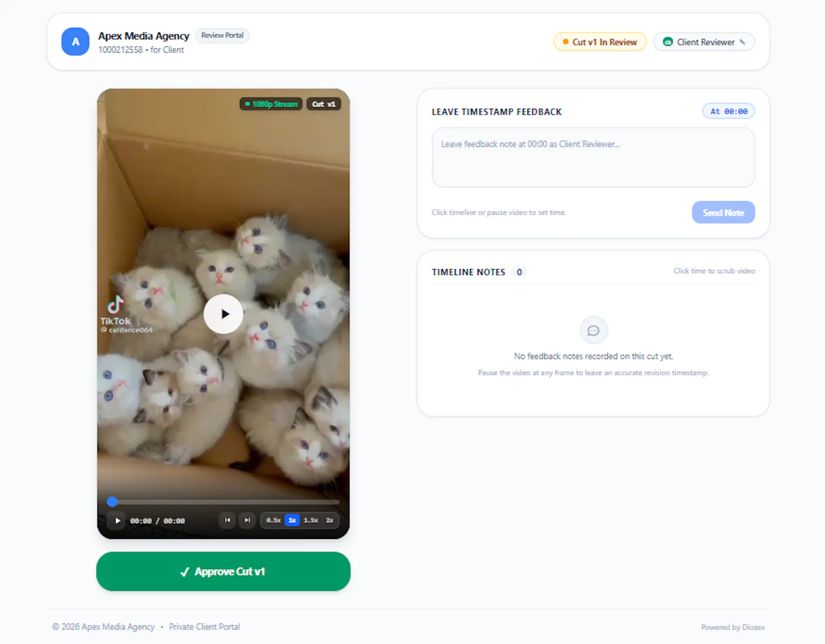Viewport: 825px width, 644px height.
Task: Skip to next frame icon
Action: [247, 520]
